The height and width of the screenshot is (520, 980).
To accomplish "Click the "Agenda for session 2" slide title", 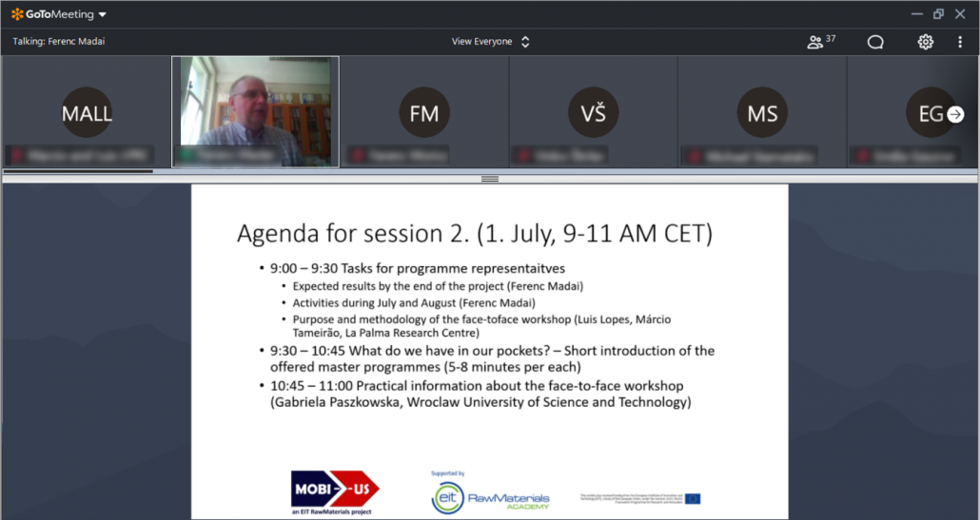I will point(474,234).
